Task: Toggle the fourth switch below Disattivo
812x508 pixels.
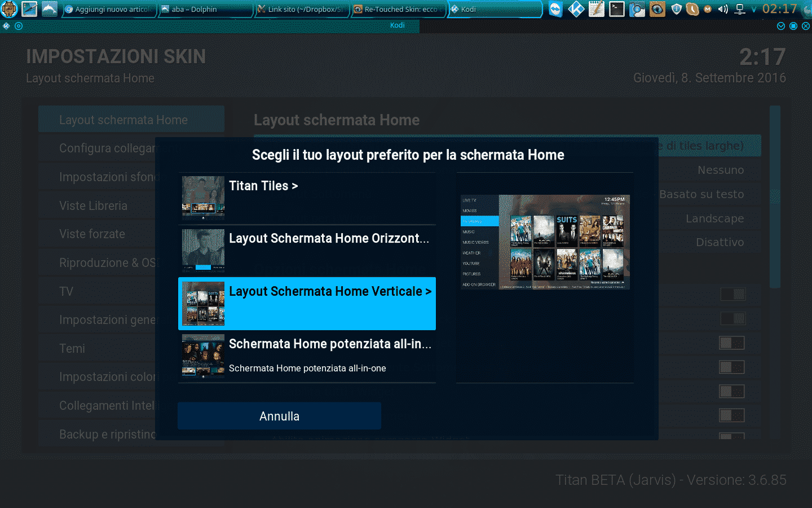Action: point(732,367)
